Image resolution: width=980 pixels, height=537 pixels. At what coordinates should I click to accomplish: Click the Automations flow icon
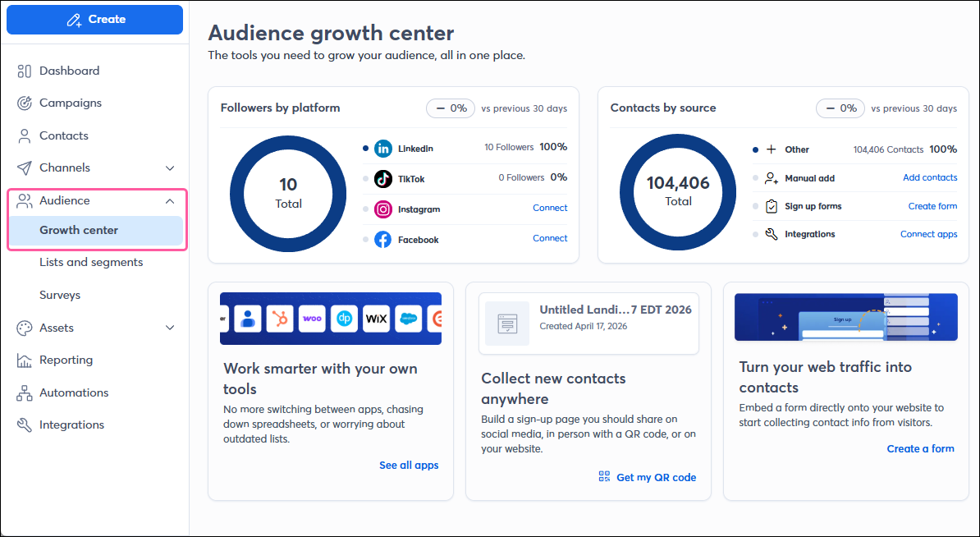(x=25, y=393)
